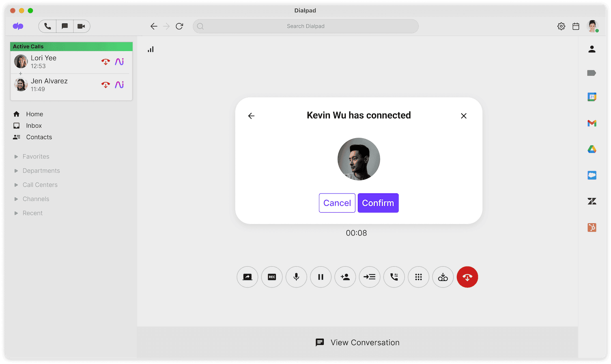Toggle Ai transcription for Lori Yee's call
The height and width of the screenshot is (364, 611).
tap(119, 62)
